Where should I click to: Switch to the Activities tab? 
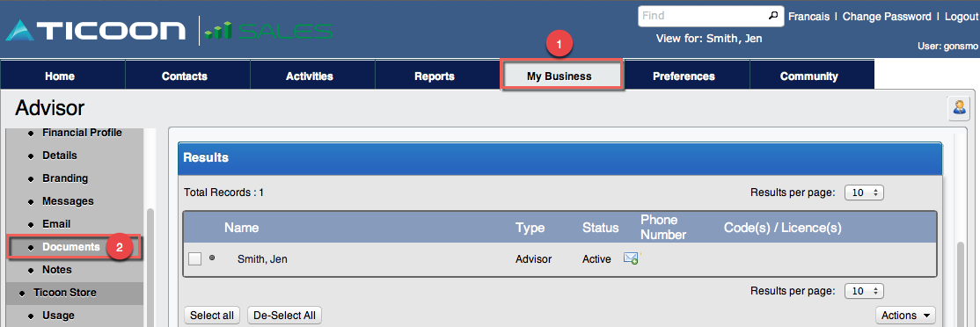click(x=310, y=76)
